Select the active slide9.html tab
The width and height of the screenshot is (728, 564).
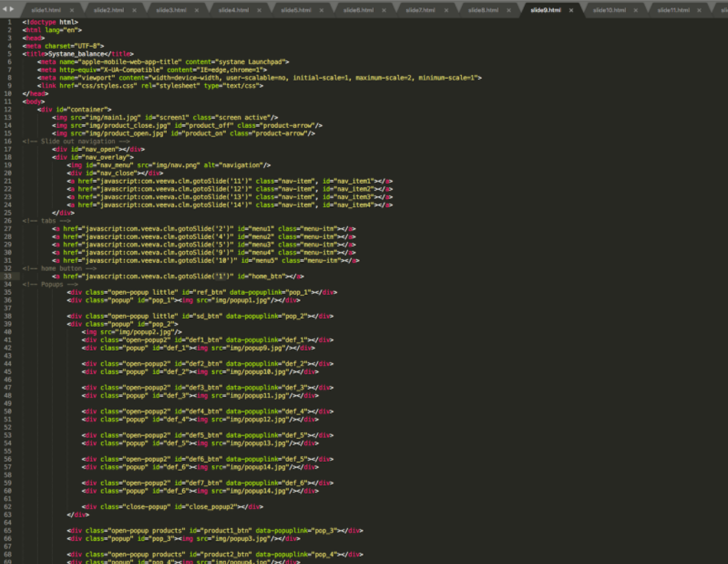[x=546, y=10]
